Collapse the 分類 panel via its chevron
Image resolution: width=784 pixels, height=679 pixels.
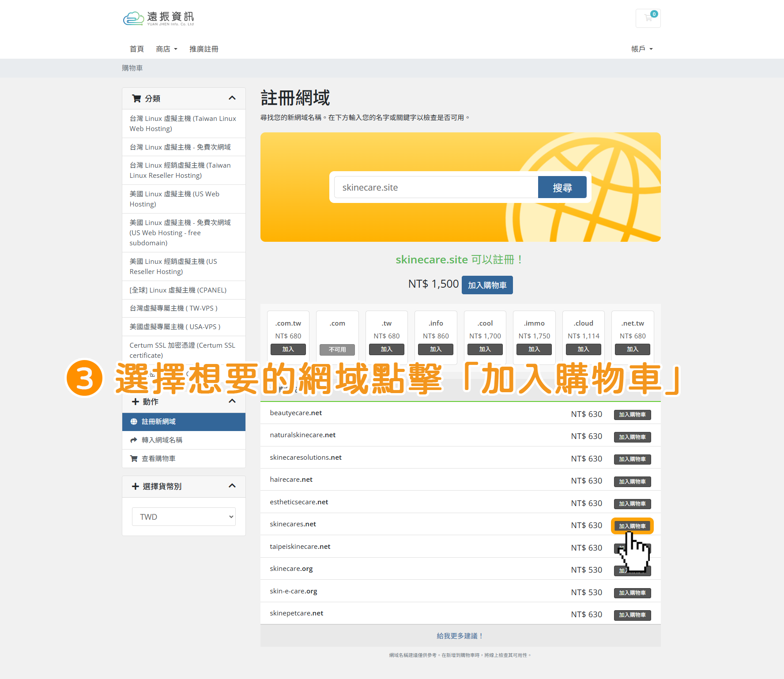[x=233, y=98]
